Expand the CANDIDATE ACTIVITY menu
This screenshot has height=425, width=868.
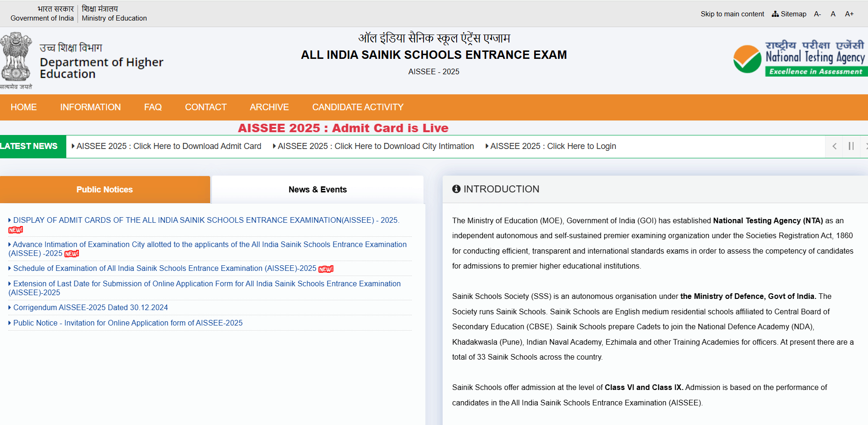[x=358, y=107]
